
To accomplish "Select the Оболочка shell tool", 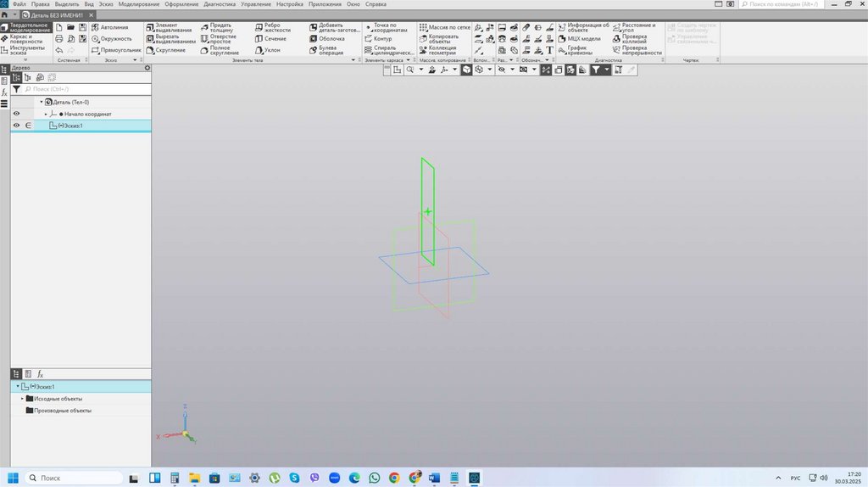I will coord(327,39).
